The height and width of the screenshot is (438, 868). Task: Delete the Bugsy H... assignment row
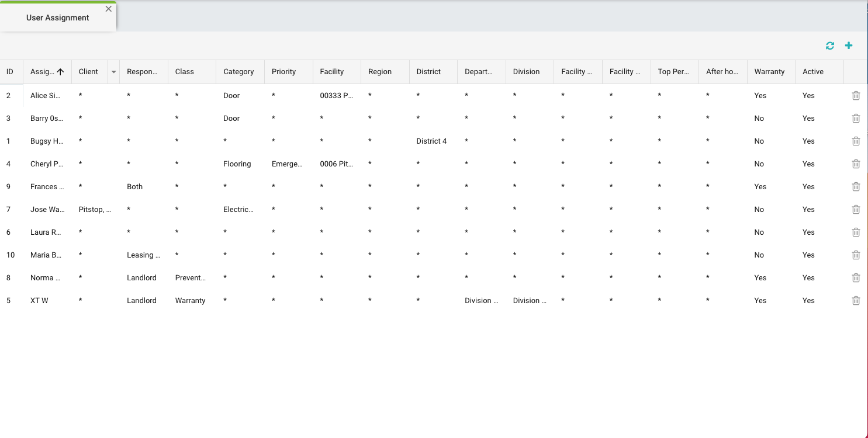tap(856, 141)
